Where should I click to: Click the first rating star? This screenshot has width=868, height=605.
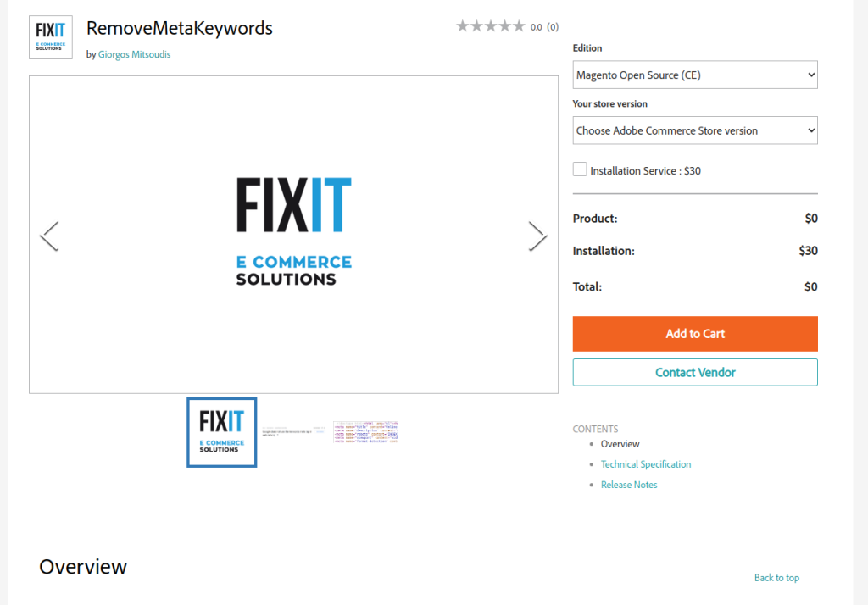click(464, 25)
